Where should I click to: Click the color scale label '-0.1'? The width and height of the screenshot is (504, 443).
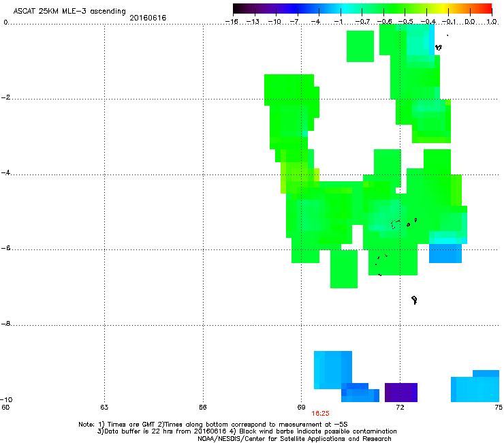(x=449, y=22)
